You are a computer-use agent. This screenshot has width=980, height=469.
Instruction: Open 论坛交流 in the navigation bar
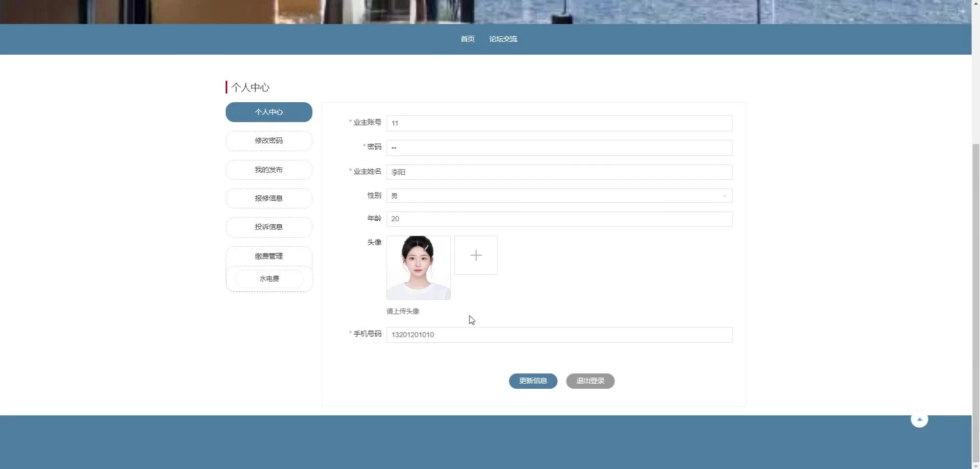(x=503, y=39)
